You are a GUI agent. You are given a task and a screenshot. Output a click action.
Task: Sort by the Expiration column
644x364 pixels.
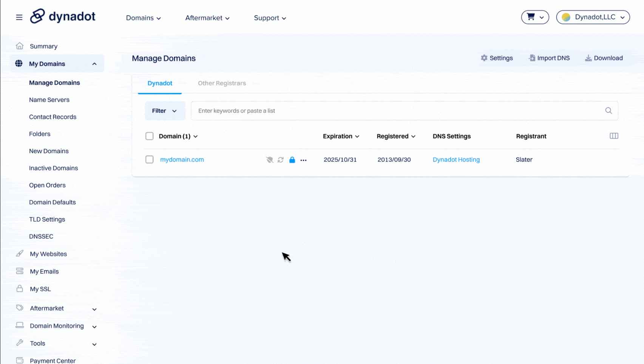(341, 136)
